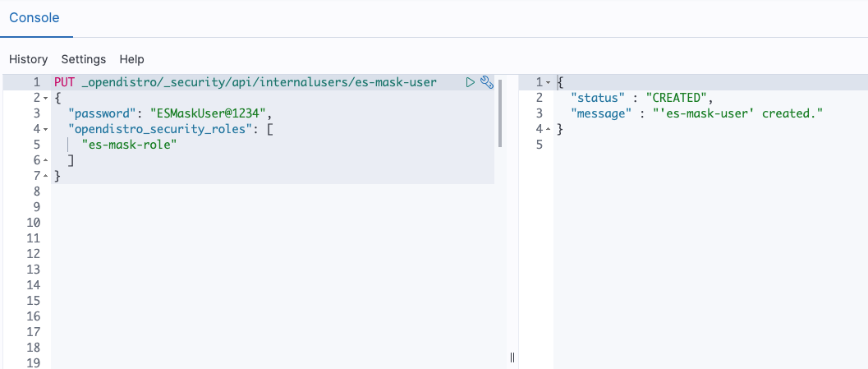868x369 pixels.
Task: Switch to the Console tab
Action: pos(34,17)
